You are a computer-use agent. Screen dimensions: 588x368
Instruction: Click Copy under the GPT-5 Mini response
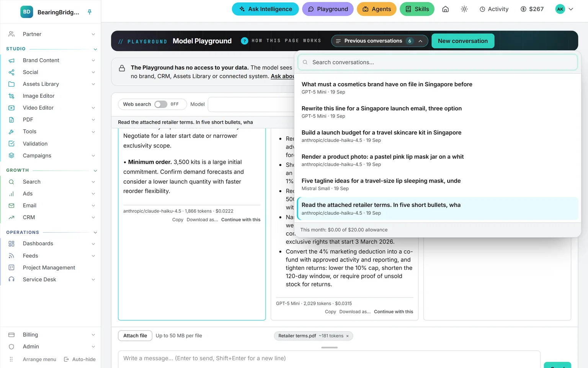[330, 312]
